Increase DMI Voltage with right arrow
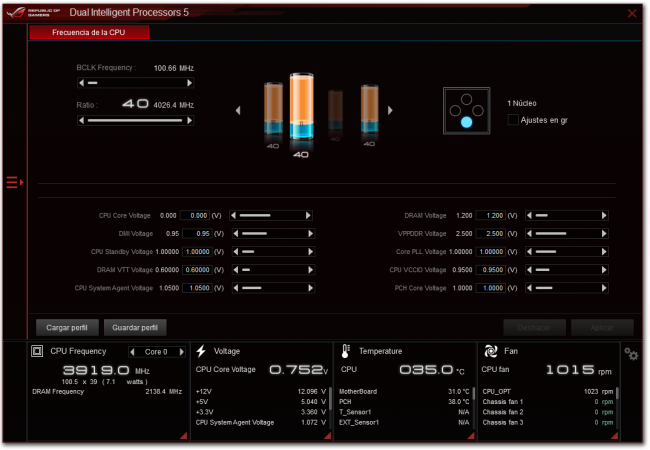Image resolution: width=650 pixels, height=450 pixels. point(310,234)
